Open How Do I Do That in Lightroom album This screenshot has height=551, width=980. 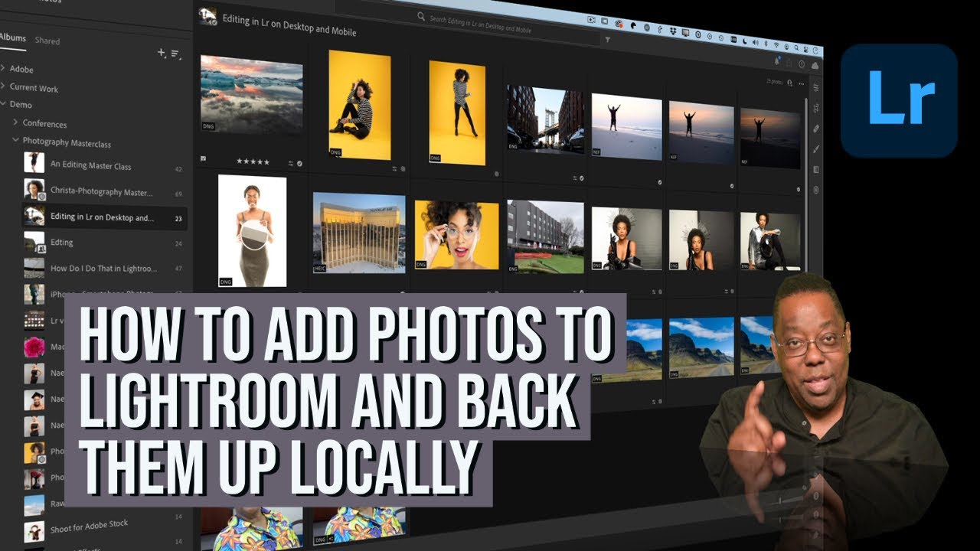tap(103, 269)
